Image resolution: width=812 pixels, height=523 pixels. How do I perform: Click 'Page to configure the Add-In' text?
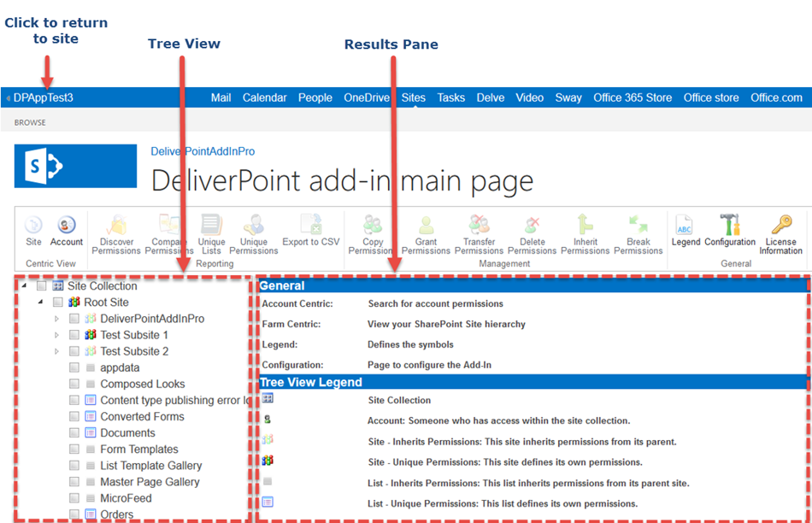click(429, 365)
